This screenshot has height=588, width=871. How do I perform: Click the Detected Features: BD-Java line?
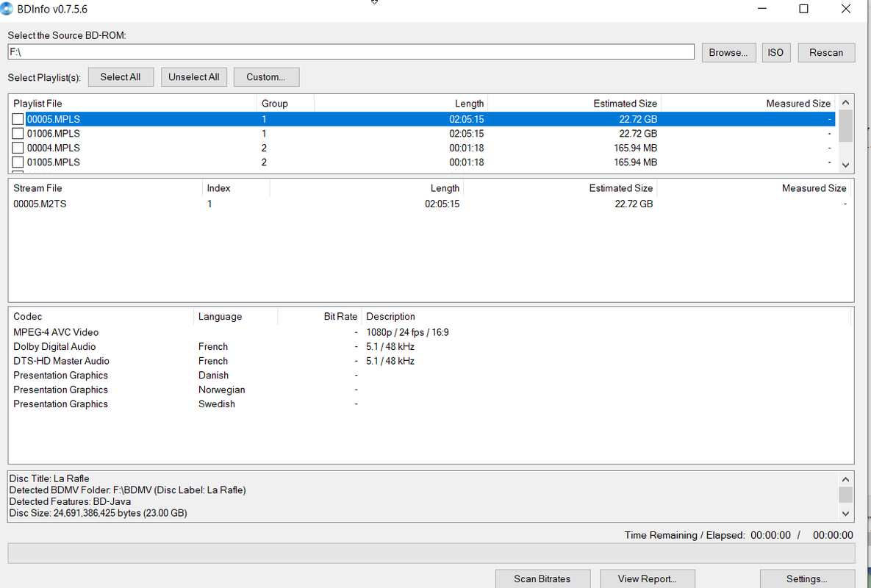pos(70,501)
